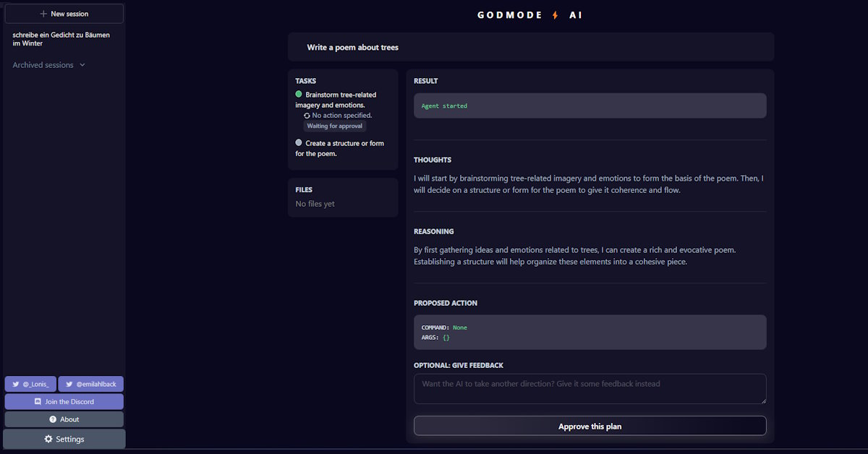
Task: Open the @emilahlback Twitter link
Action: 90,384
